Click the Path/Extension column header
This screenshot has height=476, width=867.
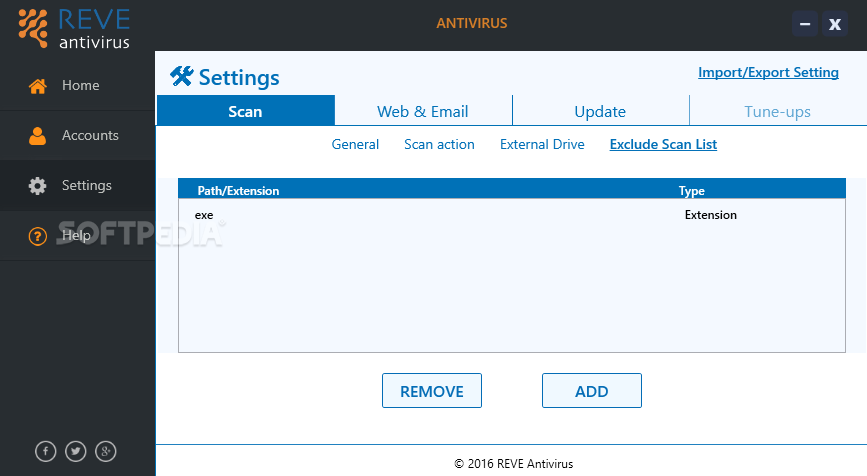pyautogui.click(x=238, y=191)
